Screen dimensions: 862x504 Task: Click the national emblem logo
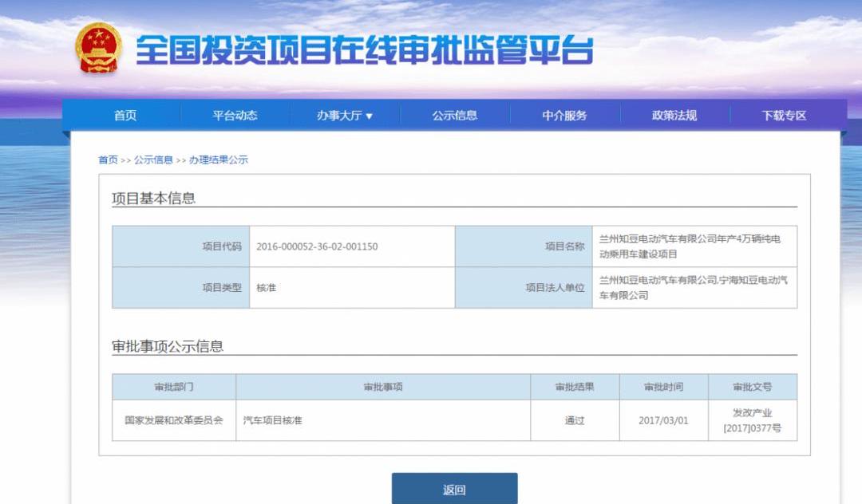(98, 49)
